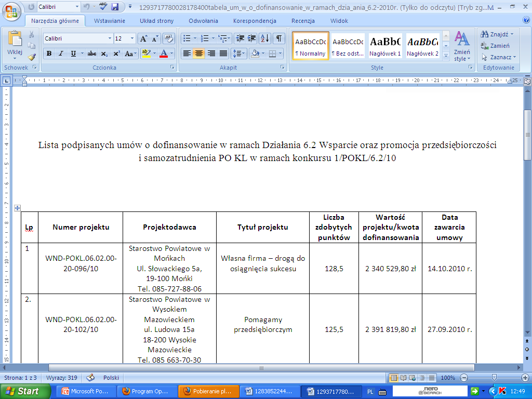Decrease paragraph indent
The height and width of the screenshot is (399, 532).
point(240,38)
